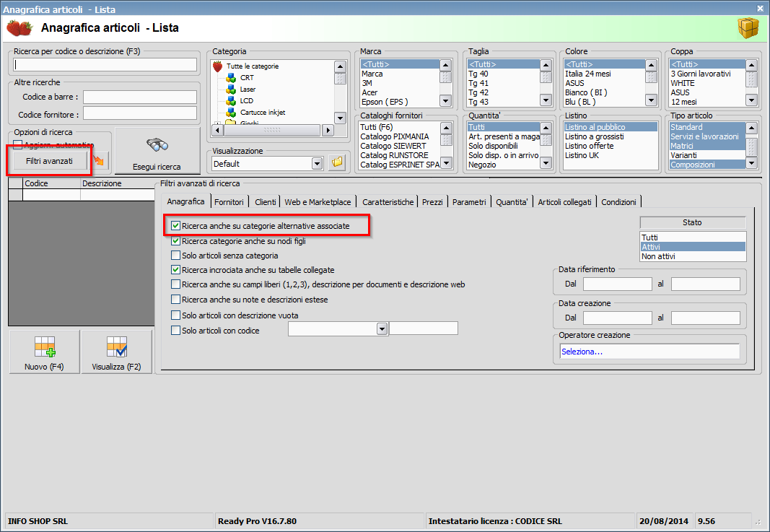The image size is (770, 532).
Task: Click the strawberry logo in the header
Action: tap(19, 28)
